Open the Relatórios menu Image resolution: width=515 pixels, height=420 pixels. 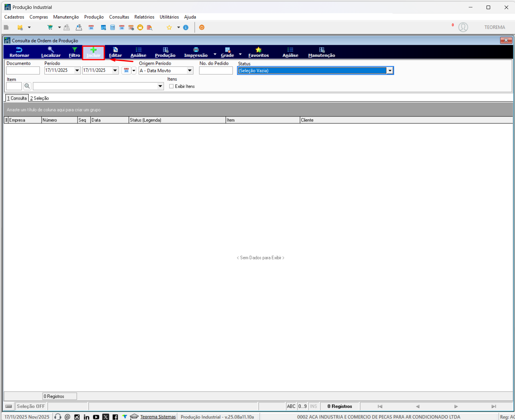pyautogui.click(x=144, y=17)
